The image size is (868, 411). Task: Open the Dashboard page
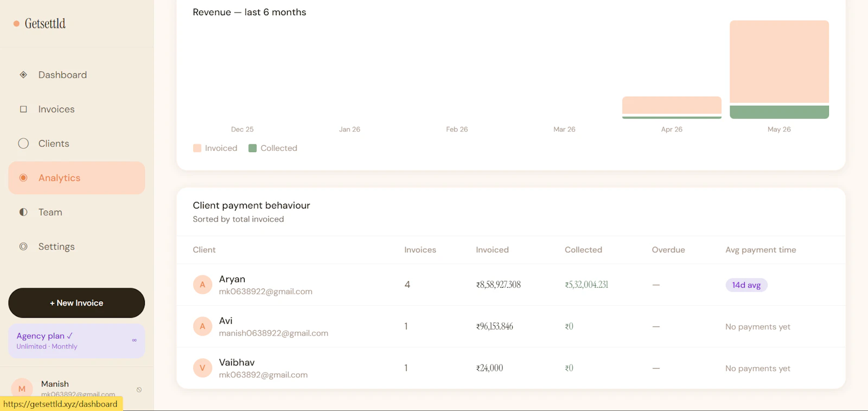point(76,75)
